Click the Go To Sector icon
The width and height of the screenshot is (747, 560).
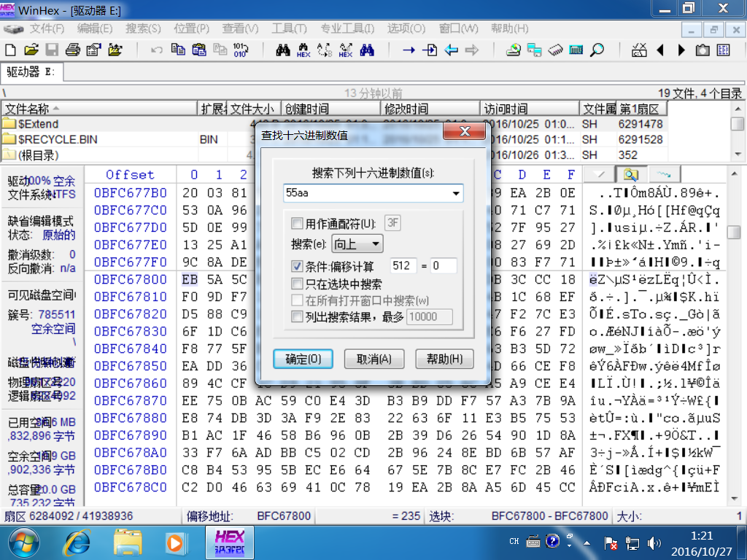point(430,50)
